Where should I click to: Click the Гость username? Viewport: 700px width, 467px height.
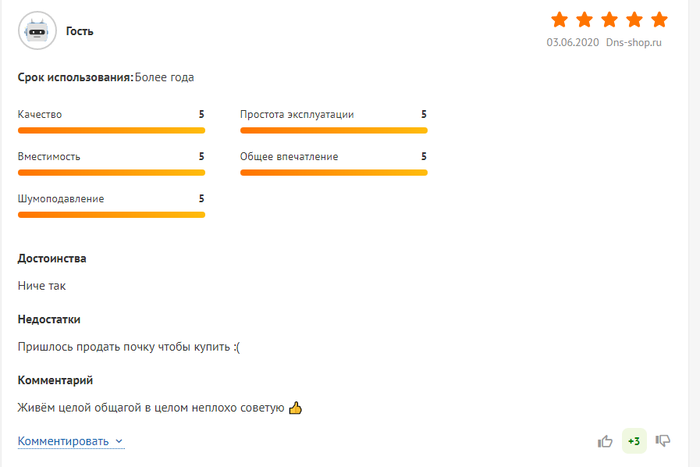click(x=80, y=31)
